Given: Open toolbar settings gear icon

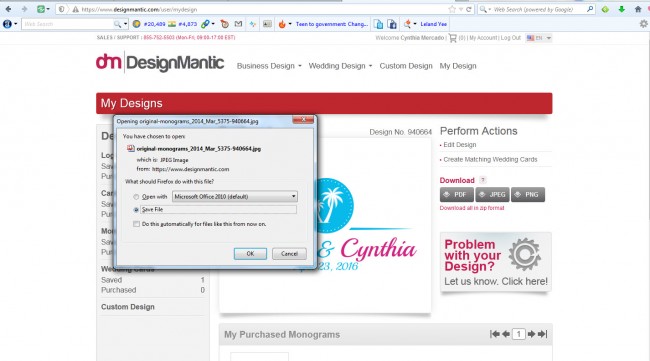Looking at the screenshot, I should pos(643,24).
